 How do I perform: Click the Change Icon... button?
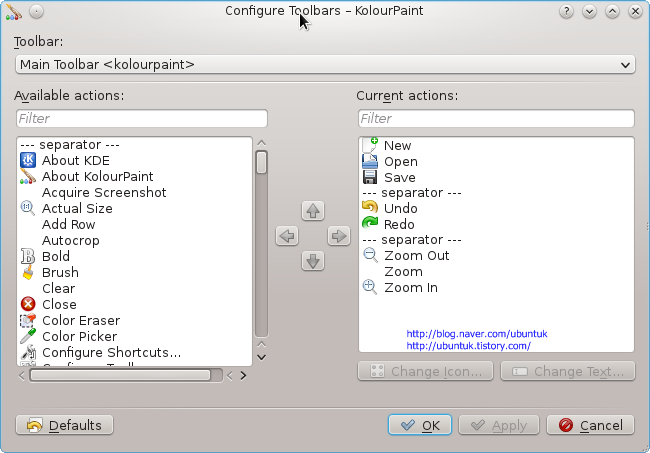[426, 371]
